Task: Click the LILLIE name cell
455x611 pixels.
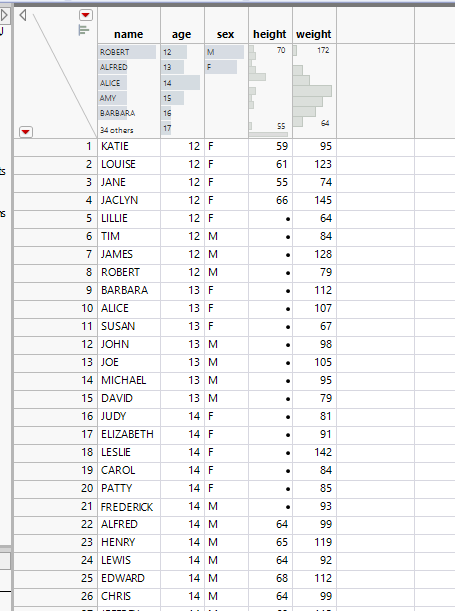Action: [129, 218]
